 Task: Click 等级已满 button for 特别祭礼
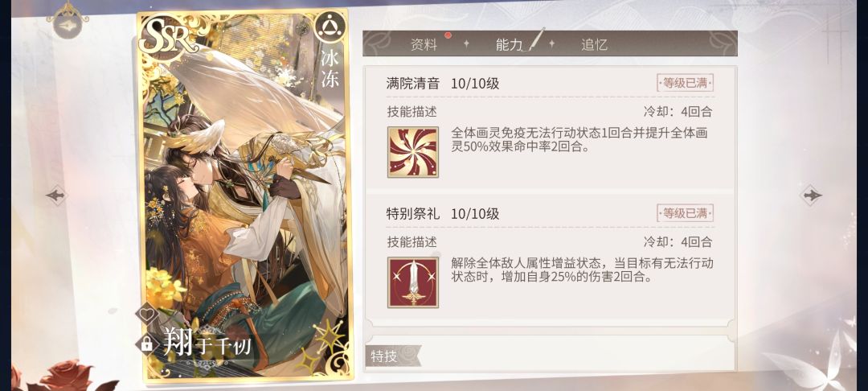coord(685,213)
